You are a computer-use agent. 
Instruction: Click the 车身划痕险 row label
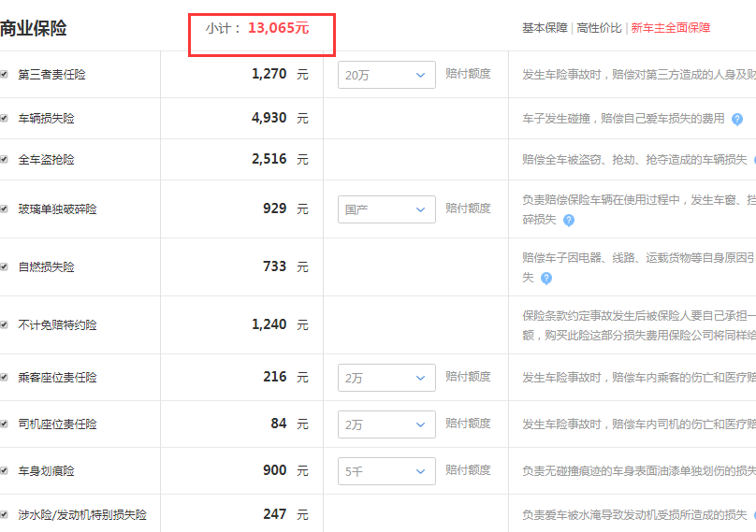[46, 471]
